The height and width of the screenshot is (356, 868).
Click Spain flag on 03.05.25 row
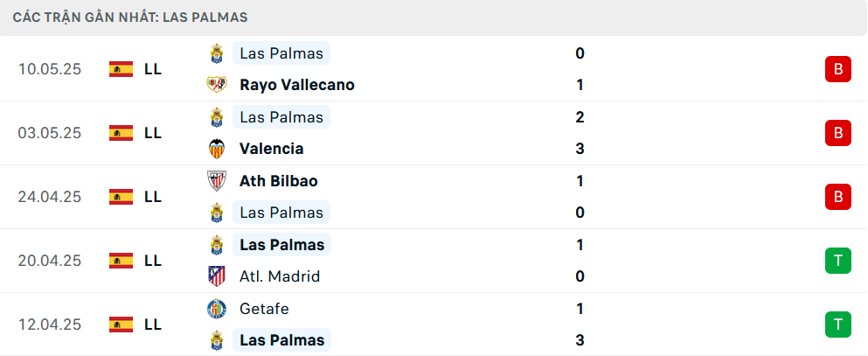[x=121, y=133]
